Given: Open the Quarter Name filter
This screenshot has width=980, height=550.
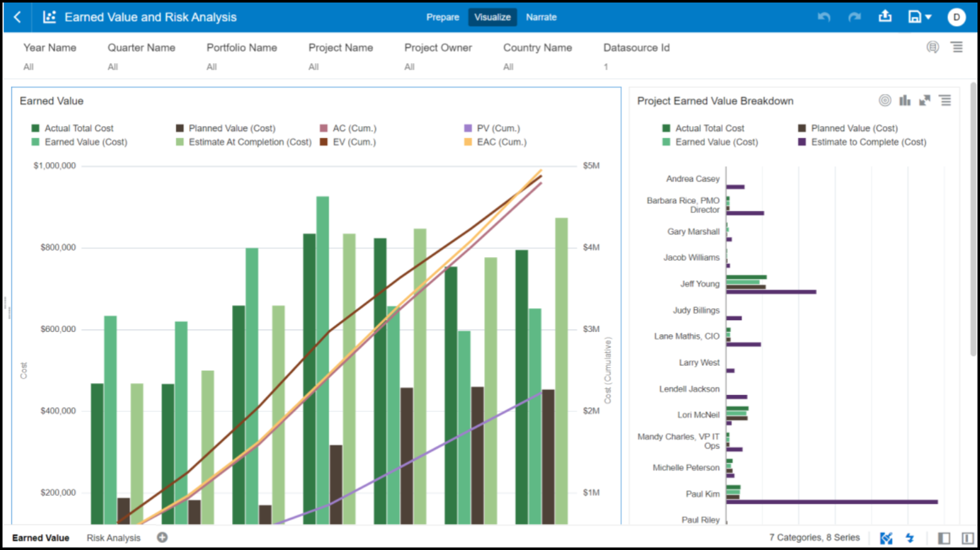Looking at the screenshot, I should coord(141,56).
